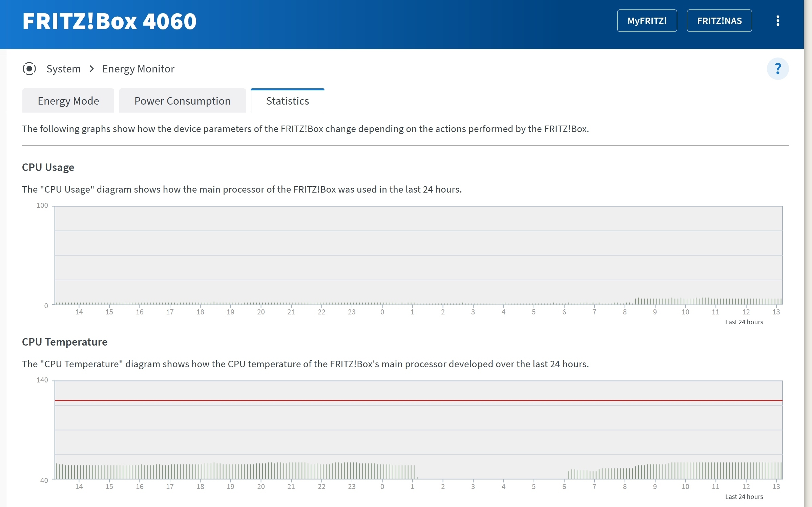Click the FRITZ!Box 4060 logo title

[109, 21]
